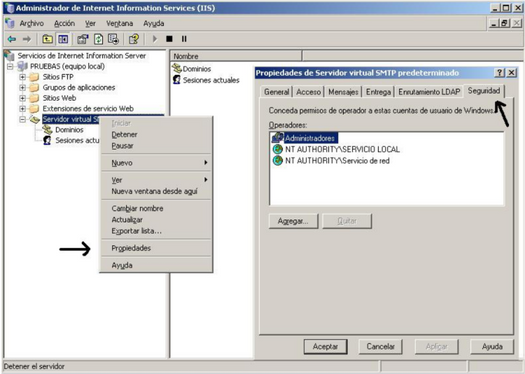
Task: Click the console icon beside the Archivo menu
Action: tap(10, 23)
